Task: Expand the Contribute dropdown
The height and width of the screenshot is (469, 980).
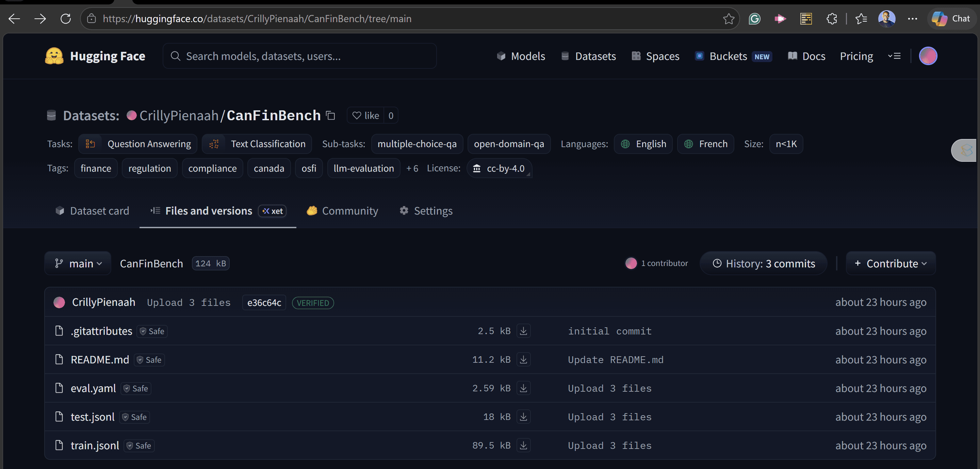Action: click(x=891, y=263)
